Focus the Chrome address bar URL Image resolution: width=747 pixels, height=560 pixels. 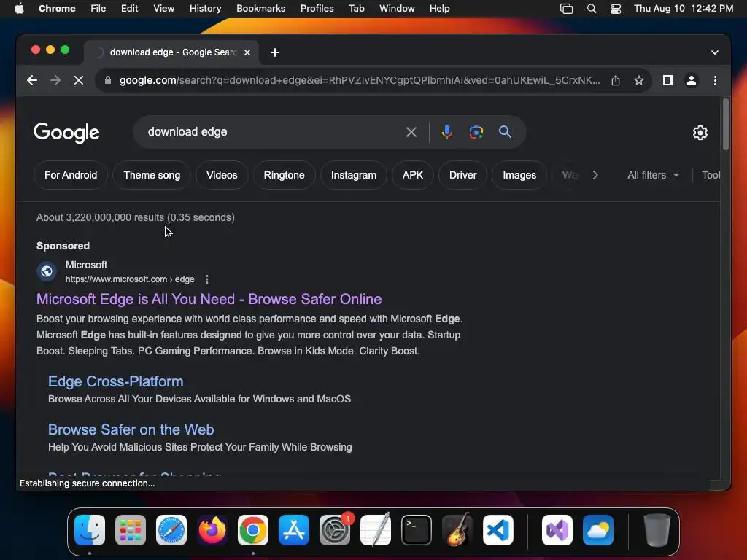360,80
